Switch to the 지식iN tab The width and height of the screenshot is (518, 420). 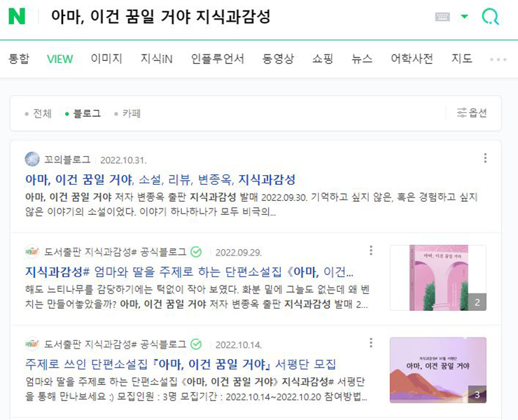click(x=157, y=59)
